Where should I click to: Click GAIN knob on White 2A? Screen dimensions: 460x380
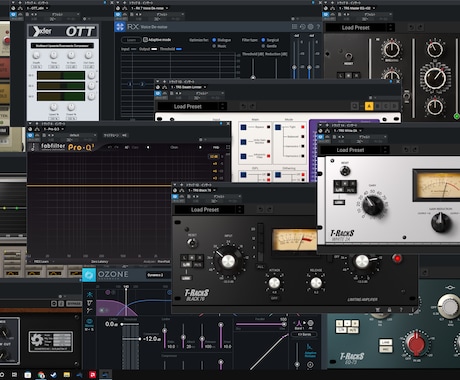tap(373, 205)
